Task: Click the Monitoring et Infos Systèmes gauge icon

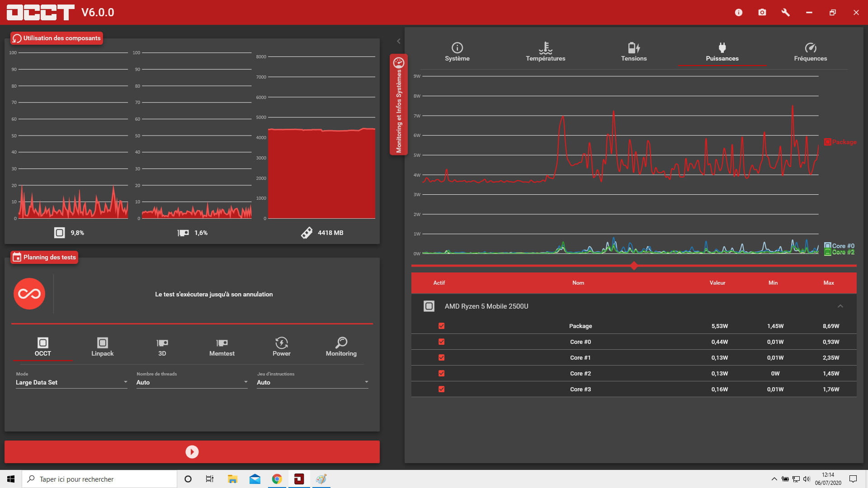Action: point(398,62)
